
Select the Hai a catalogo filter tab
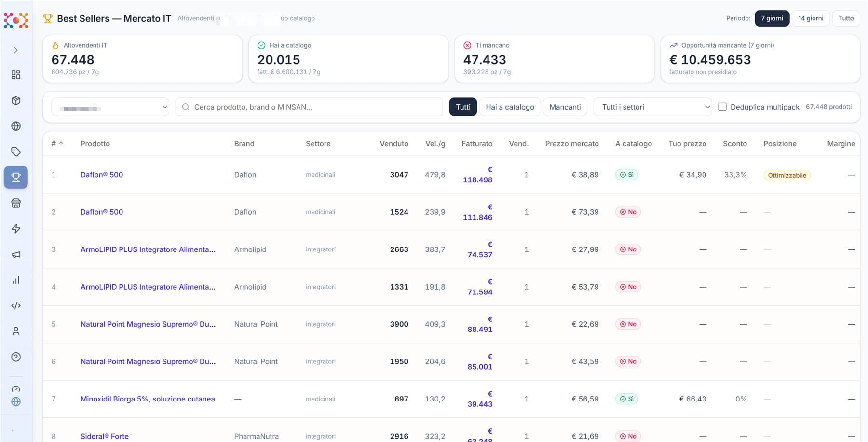coord(510,107)
